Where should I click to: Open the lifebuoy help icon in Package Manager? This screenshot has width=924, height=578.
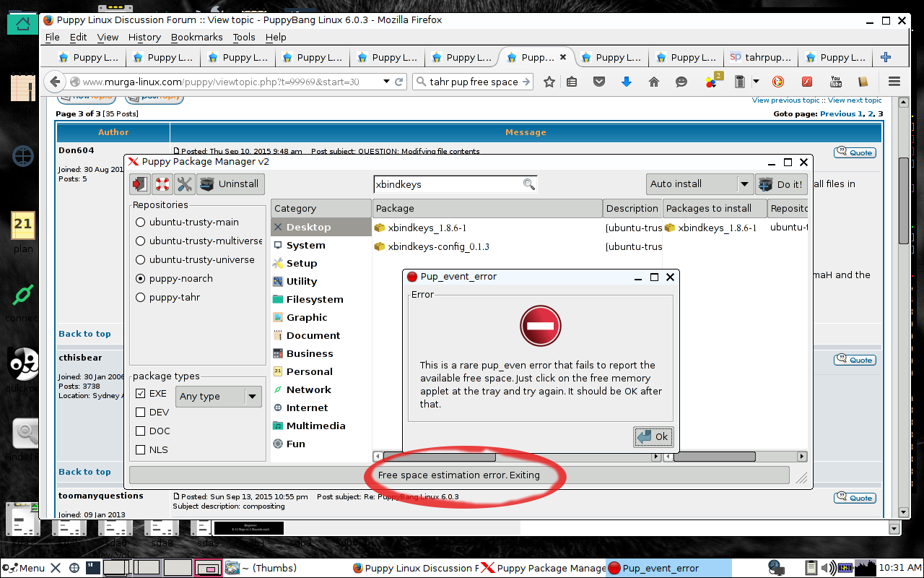click(x=162, y=184)
